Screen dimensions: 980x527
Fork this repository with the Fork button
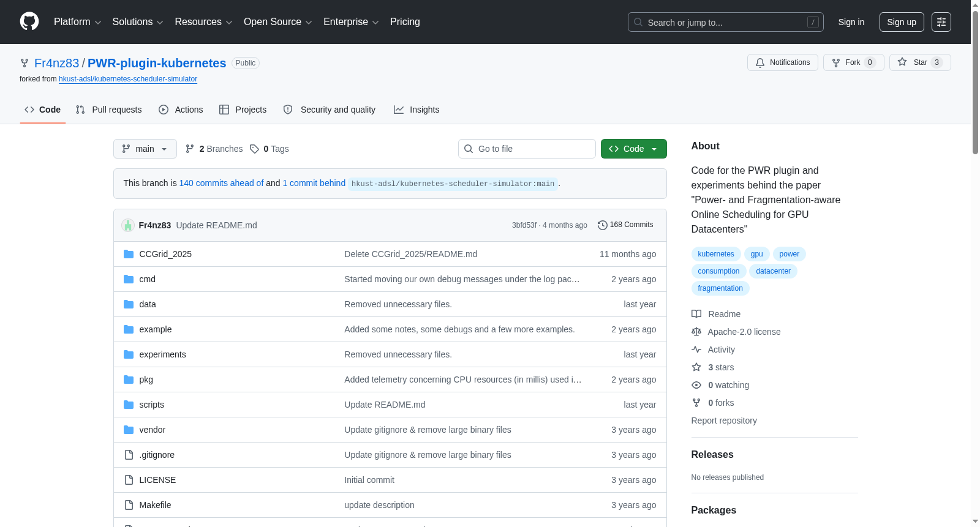(x=854, y=62)
